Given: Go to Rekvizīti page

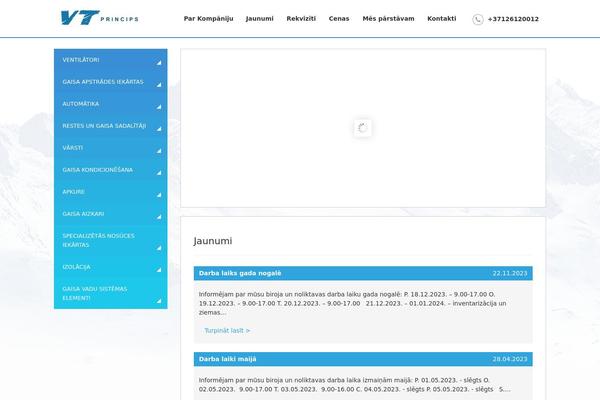Looking at the screenshot, I should point(301,18).
